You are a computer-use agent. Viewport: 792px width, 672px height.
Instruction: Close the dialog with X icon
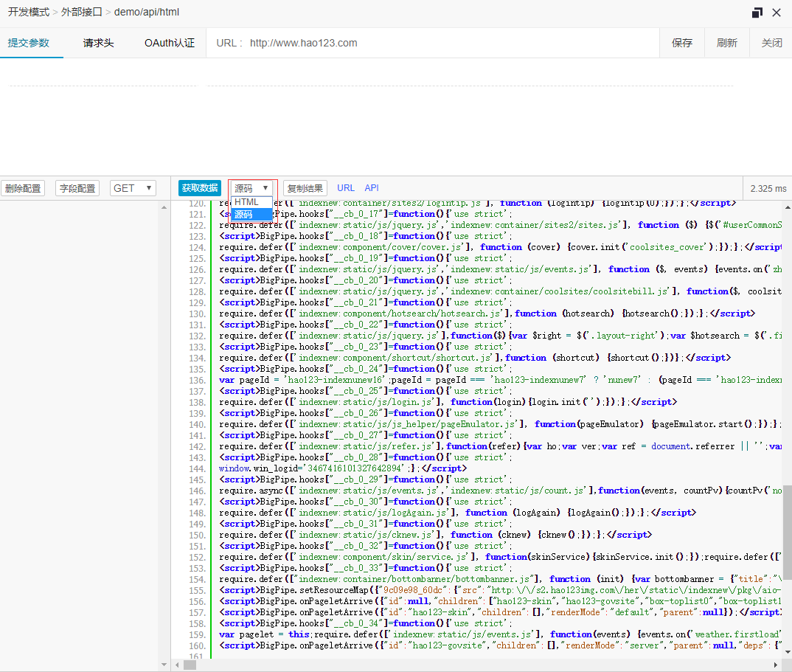click(x=777, y=13)
